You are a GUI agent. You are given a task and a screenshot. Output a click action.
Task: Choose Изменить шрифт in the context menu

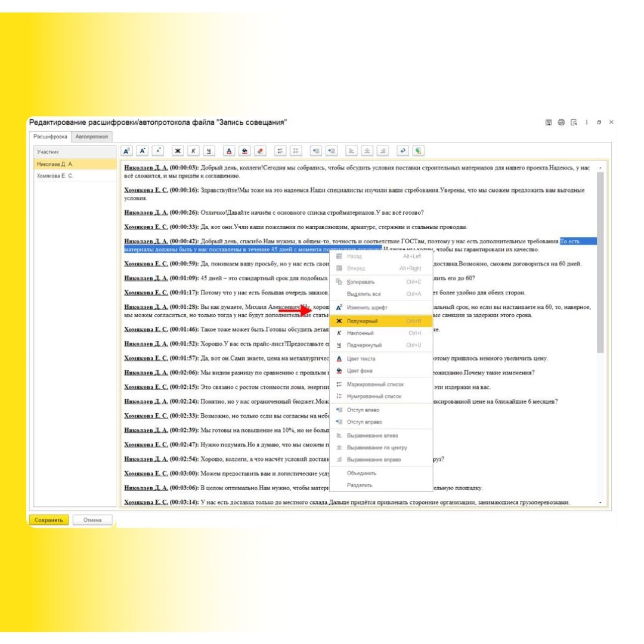[381, 308]
